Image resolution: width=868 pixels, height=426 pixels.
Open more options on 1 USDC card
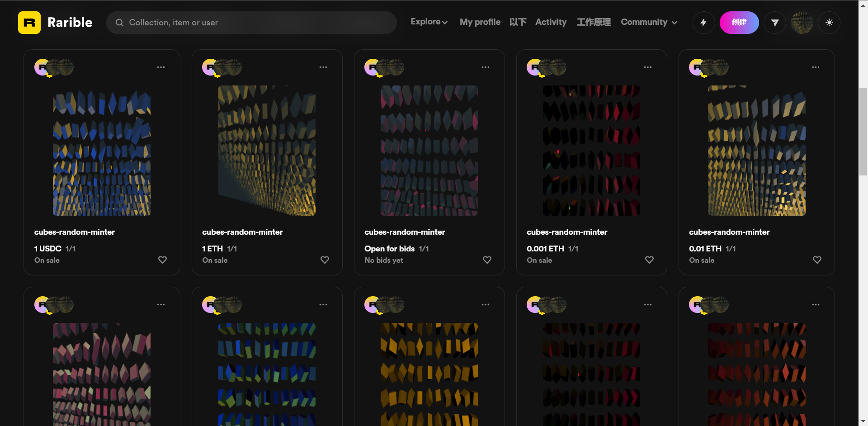point(161,67)
